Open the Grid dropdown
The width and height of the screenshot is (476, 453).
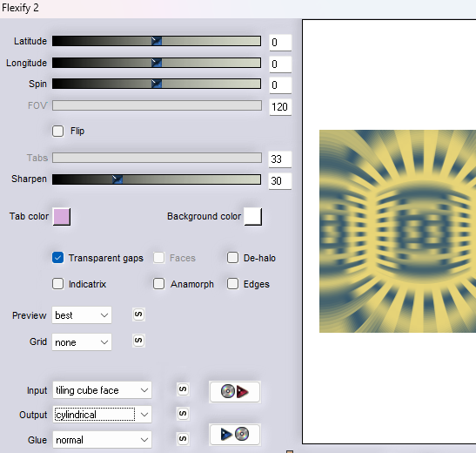click(x=82, y=342)
